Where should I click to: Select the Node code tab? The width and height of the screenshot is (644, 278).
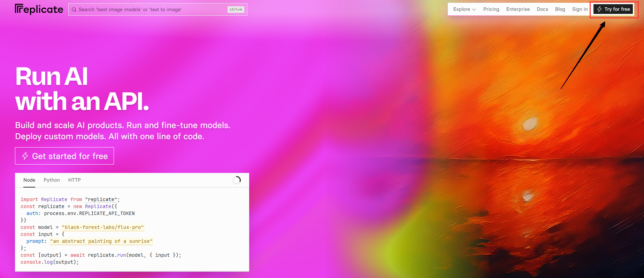(x=29, y=180)
